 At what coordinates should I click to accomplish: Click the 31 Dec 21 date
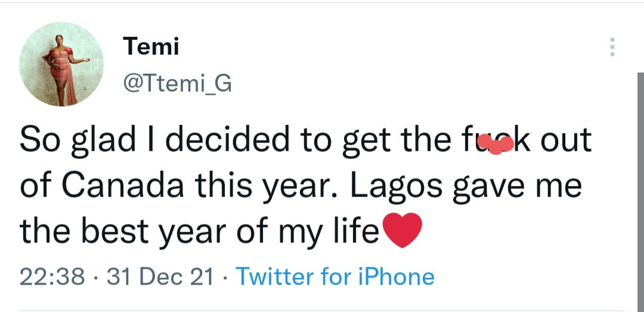click(160, 276)
